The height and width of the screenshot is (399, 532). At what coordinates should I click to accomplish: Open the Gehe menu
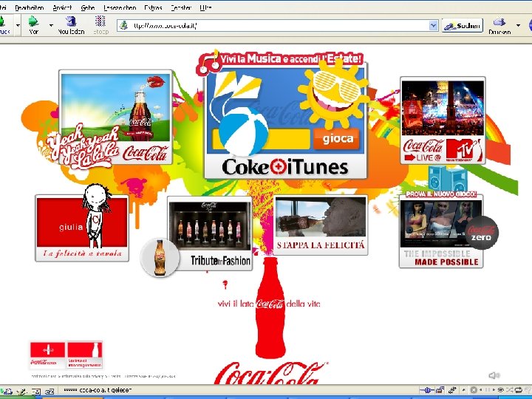87,7
